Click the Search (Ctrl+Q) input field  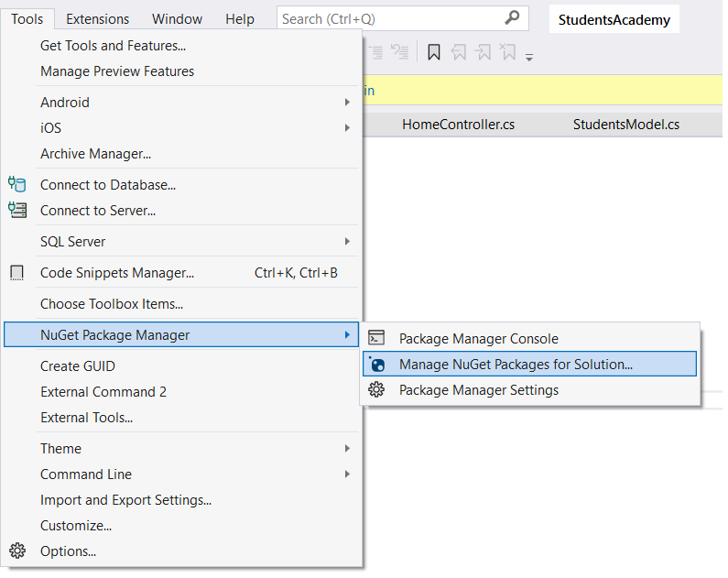(x=403, y=18)
